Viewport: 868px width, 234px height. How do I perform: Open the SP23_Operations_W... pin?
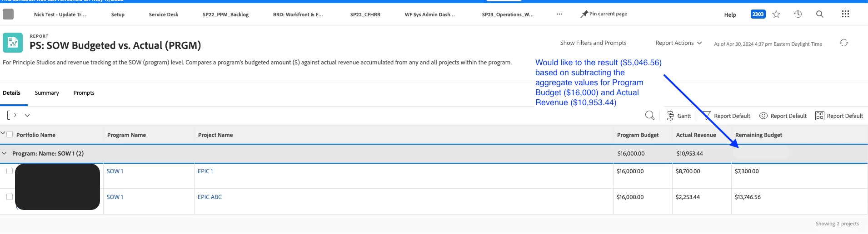coord(508,15)
